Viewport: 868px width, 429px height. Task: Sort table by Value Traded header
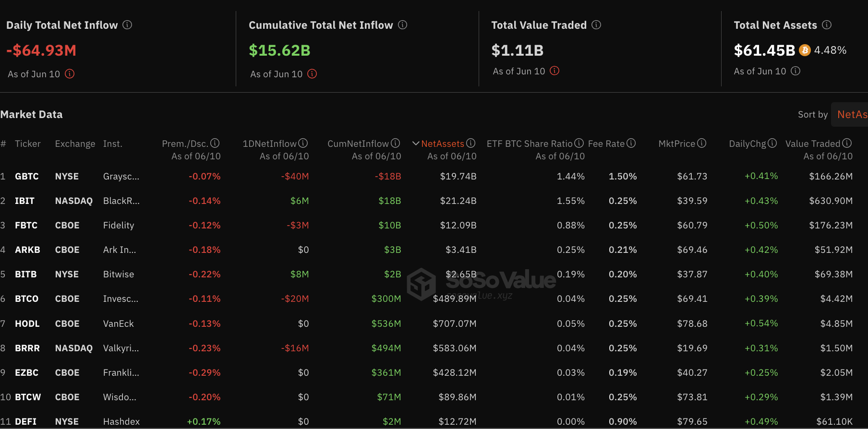click(x=813, y=143)
